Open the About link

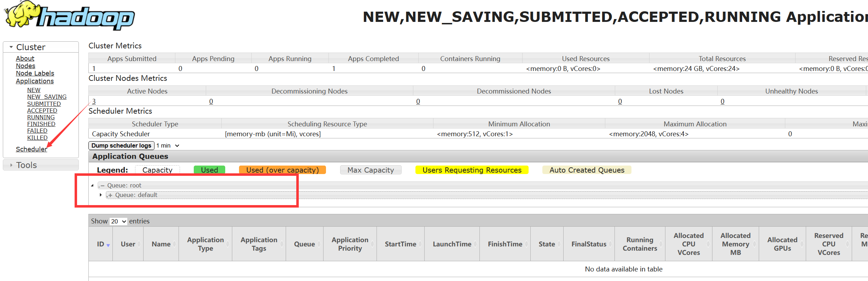(25, 58)
